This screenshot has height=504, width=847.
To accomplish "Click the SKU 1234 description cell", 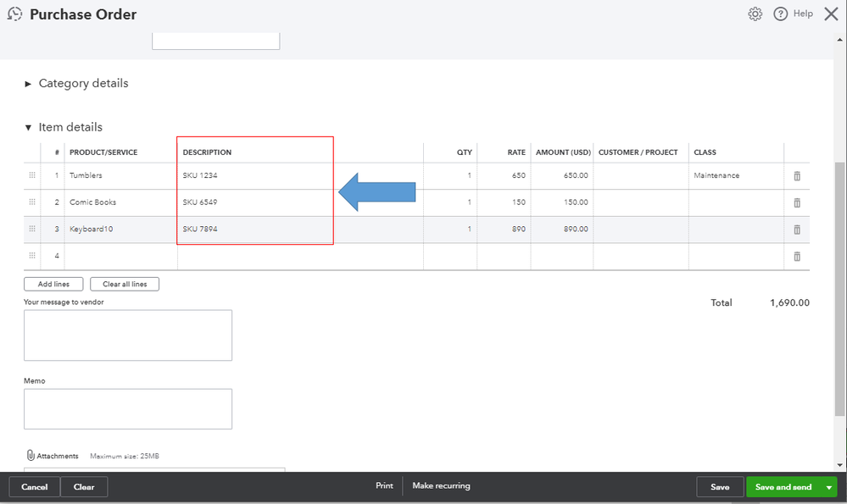I will click(300, 175).
